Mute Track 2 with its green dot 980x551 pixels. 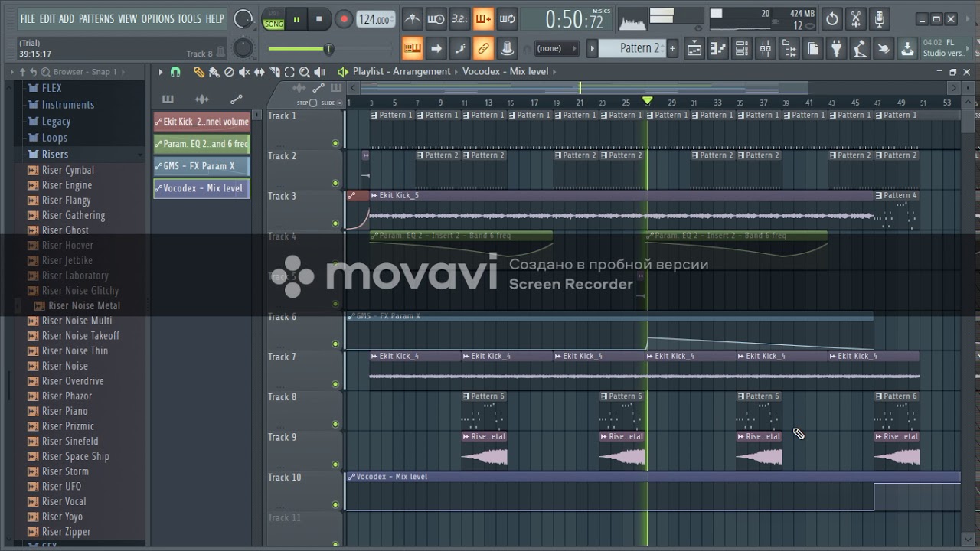click(x=335, y=183)
